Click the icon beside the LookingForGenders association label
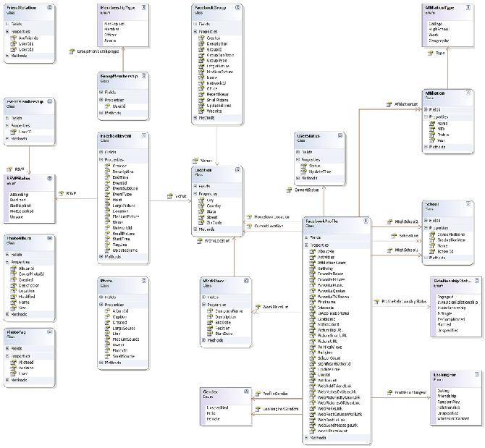Image resolution: width=485 pixels, height=448 pixels. coord(258,409)
